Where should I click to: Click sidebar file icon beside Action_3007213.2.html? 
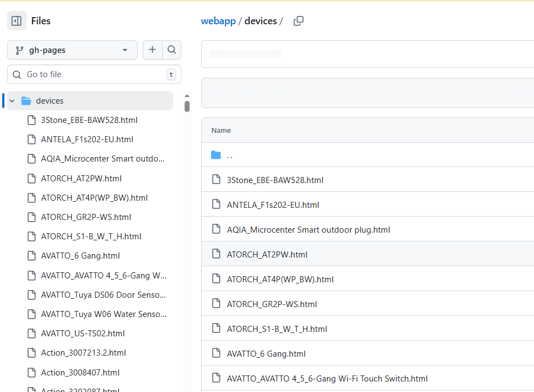pos(31,353)
